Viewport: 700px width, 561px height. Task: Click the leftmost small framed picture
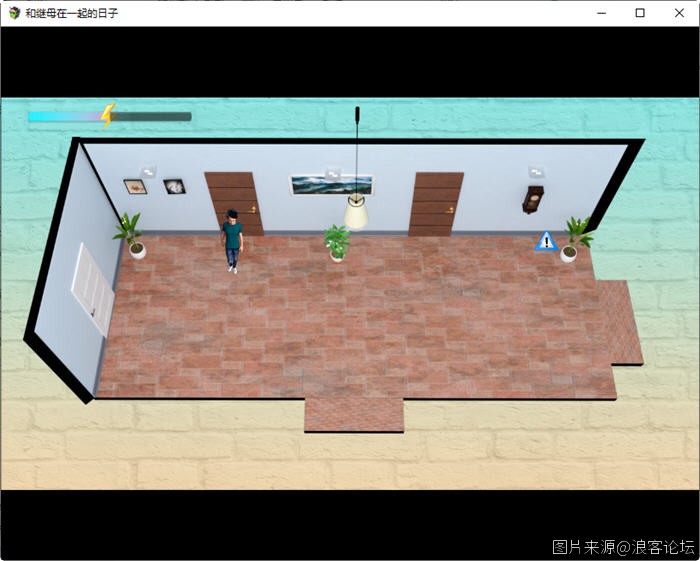135,186
